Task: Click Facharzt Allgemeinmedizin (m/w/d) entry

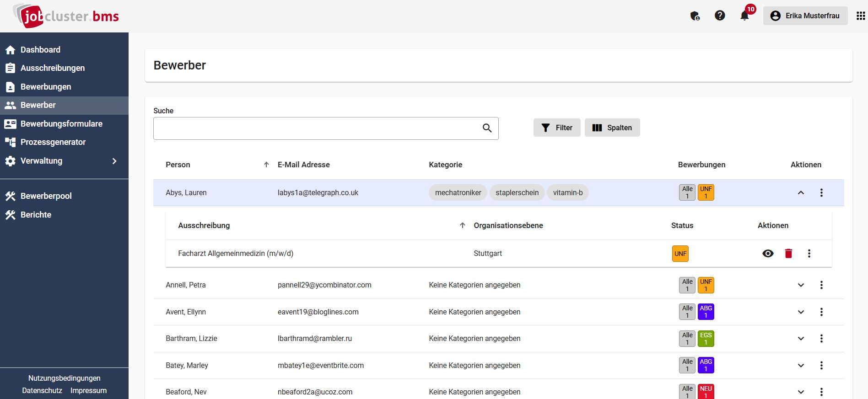Action: click(x=236, y=253)
